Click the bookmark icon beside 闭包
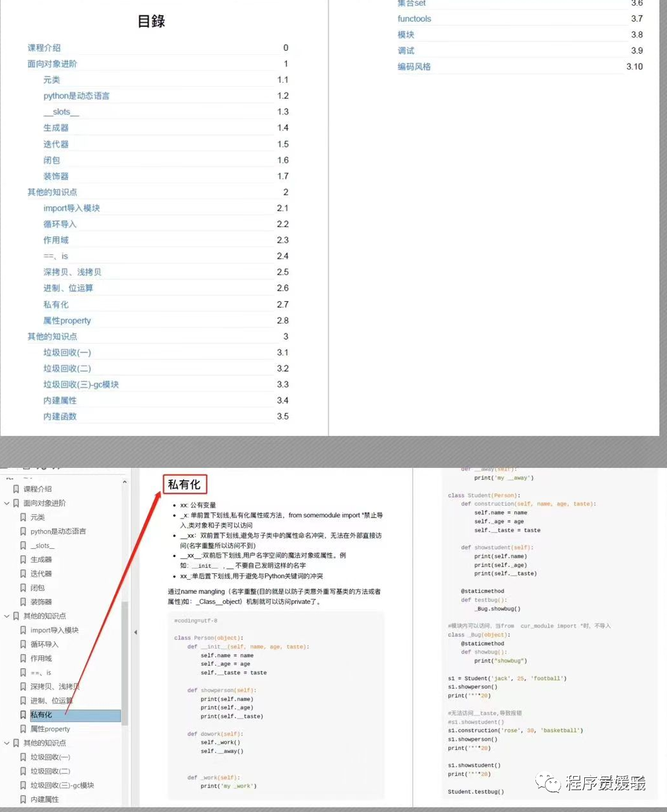This screenshot has width=667, height=812. [23, 588]
